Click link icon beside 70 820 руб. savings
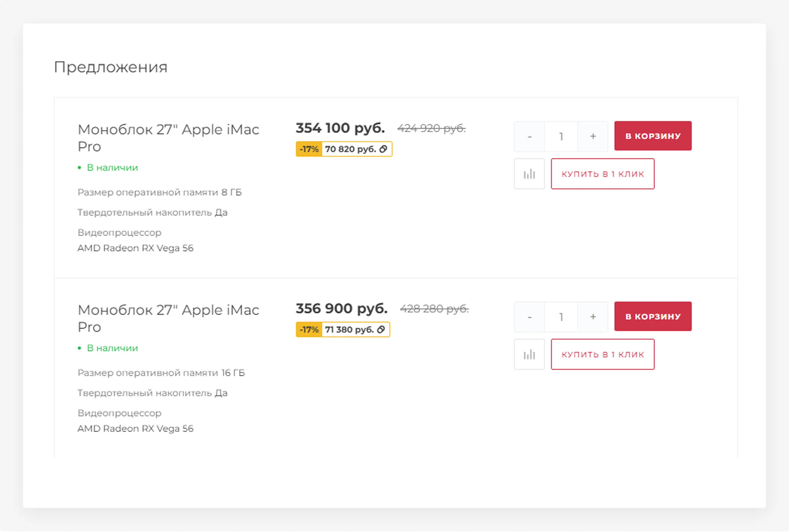The height and width of the screenshot is (532, 789). (383, 149)
